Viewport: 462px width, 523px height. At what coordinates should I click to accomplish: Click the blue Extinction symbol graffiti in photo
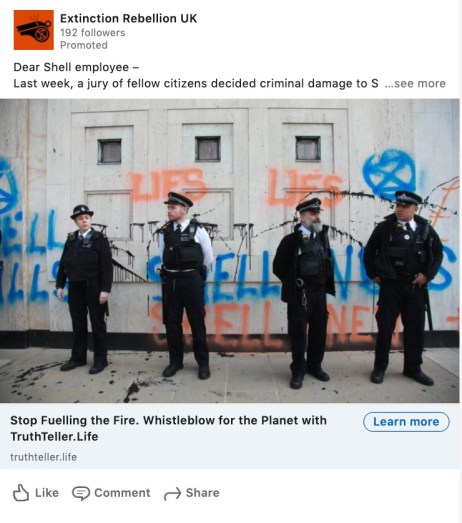389,174
